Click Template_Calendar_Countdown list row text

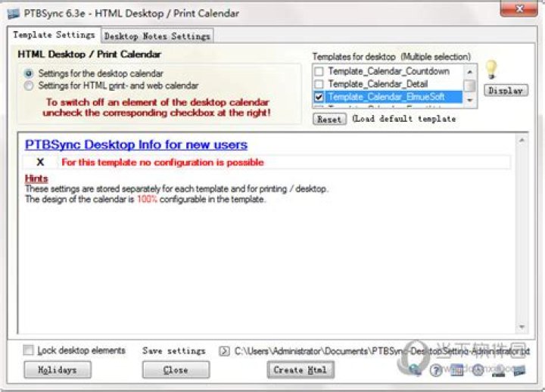pyautogui.click(x=388, y=71)
